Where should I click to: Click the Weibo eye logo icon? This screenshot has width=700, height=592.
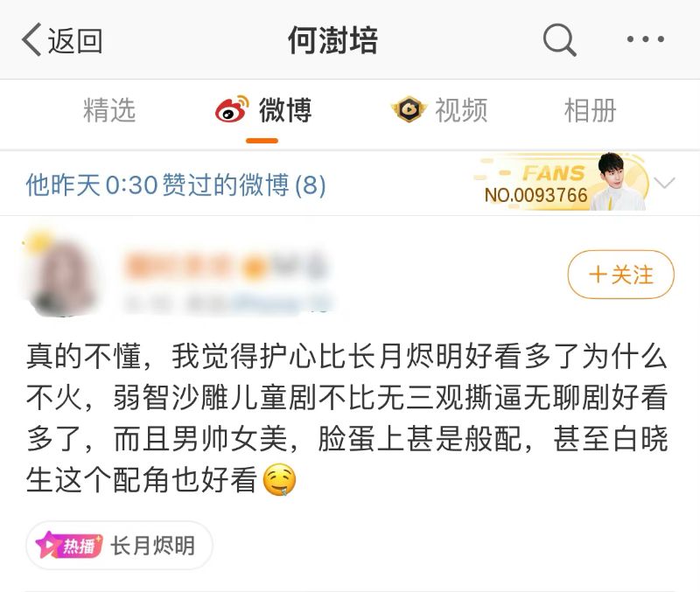[232, 109]
